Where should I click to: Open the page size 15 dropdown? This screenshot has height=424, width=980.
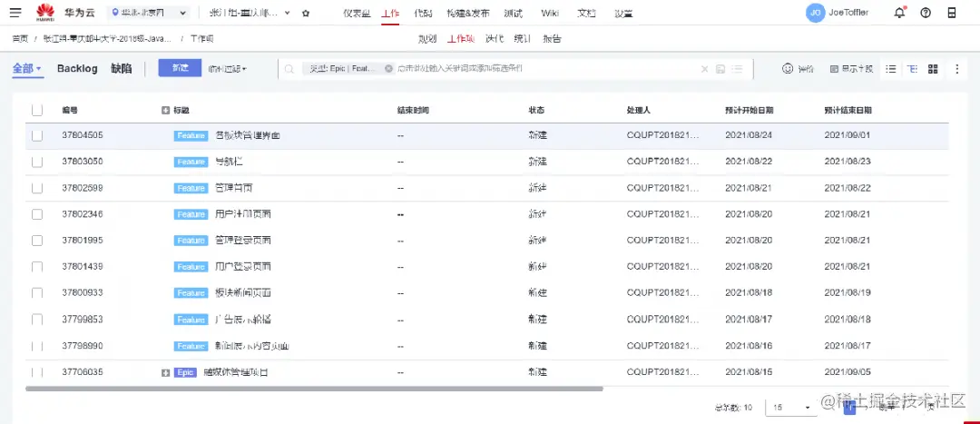coord(792,408)
